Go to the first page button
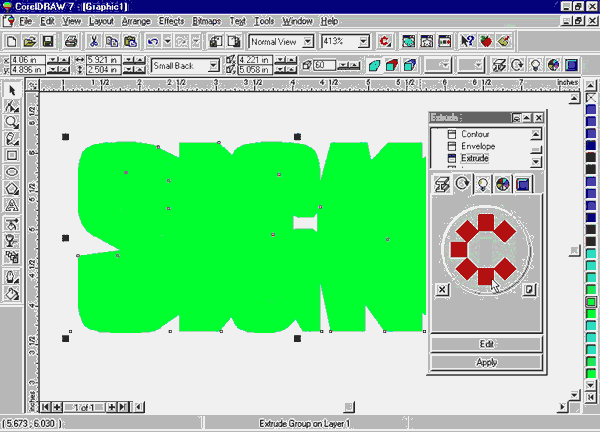600x432 pixels. coord(45,407)
